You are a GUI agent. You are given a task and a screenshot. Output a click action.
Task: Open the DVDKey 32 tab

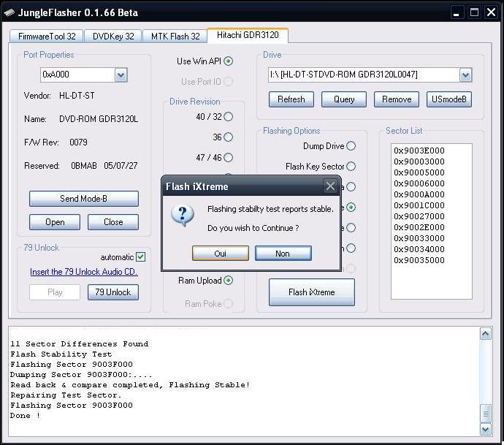pyautogui.click(x=113, y=36)
